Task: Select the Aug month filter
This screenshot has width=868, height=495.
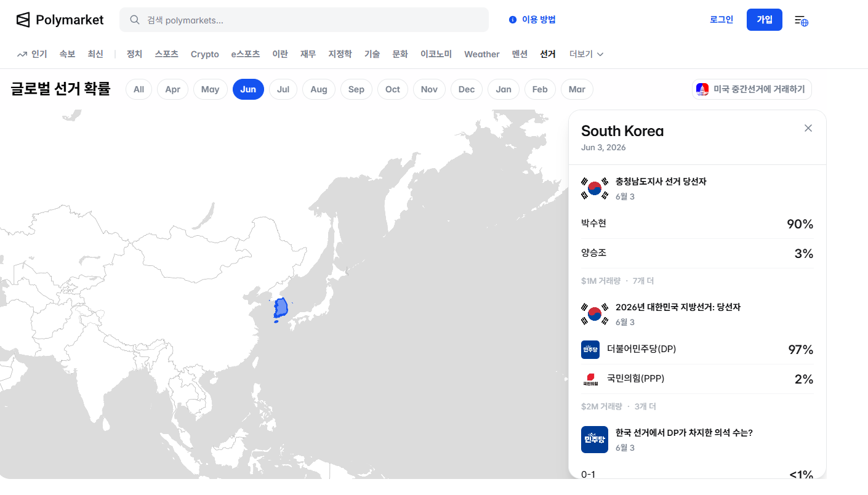Action: point(319,89)
